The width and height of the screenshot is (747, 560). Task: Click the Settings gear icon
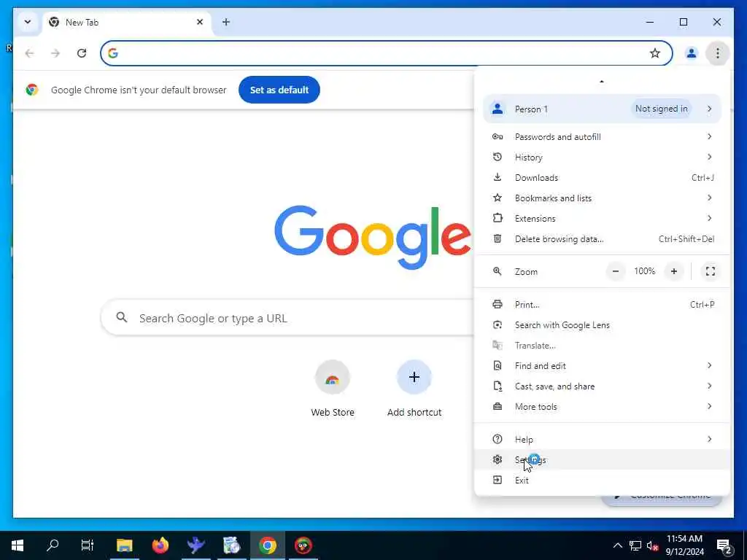tap(498, 459)
